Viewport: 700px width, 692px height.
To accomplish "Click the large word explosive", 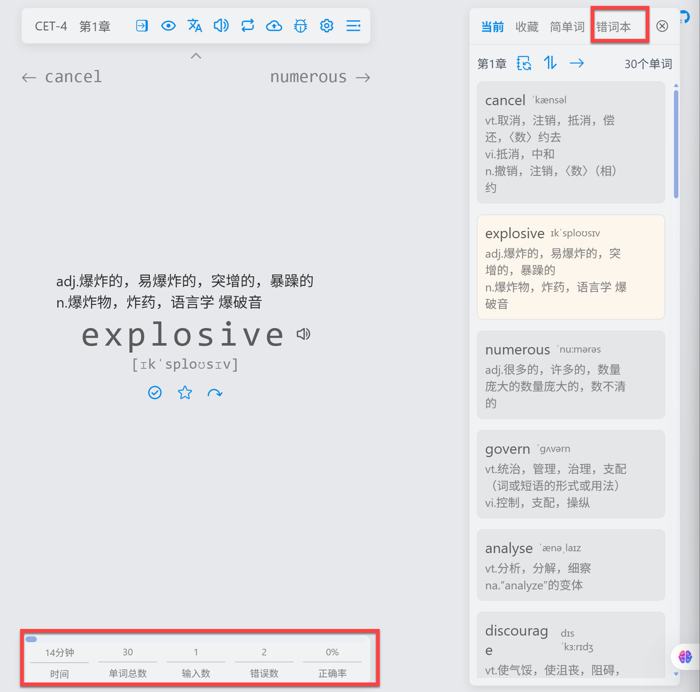I will coord(183,335).
